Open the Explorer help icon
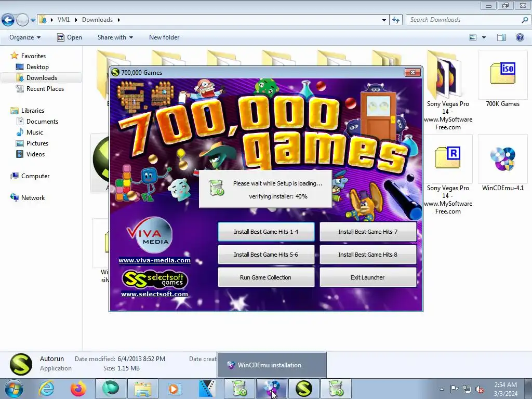This screenshot has width=532, height=399. coord(520,37)
